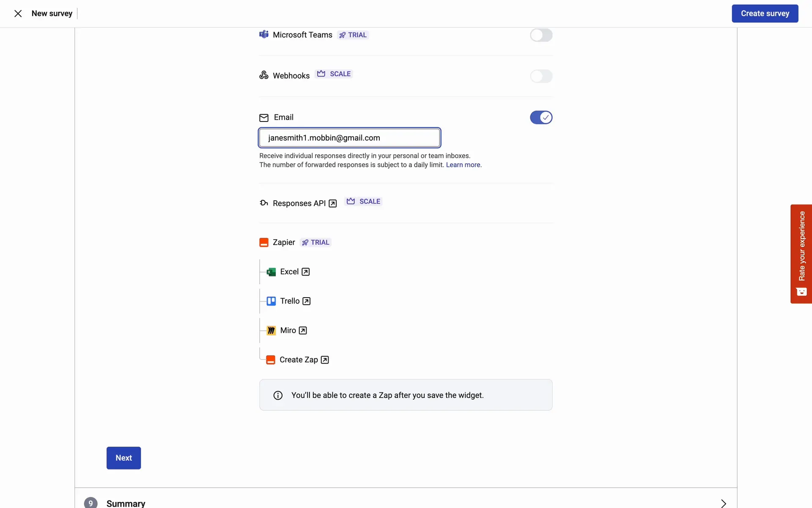Open the Learn more link
Image resolution: width=812 pixels, height=508 pixels.
click(463, 165)
